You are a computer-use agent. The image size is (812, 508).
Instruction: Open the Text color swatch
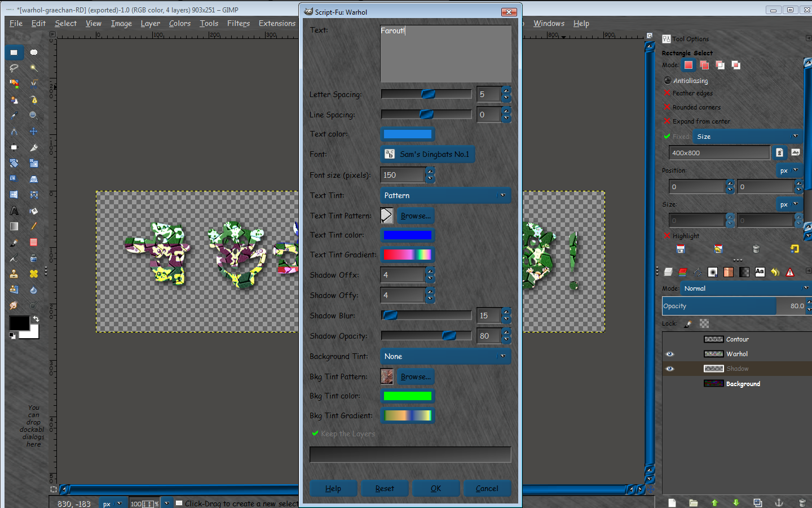coord(408,134)
